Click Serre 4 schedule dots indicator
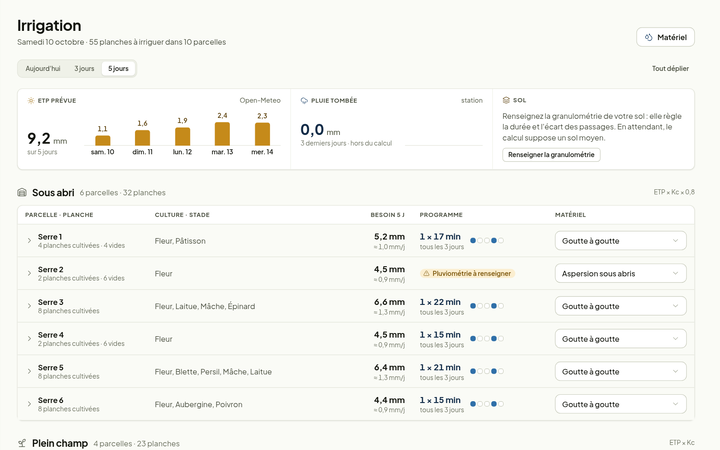720x450 pixels. (x=487, y=338)
